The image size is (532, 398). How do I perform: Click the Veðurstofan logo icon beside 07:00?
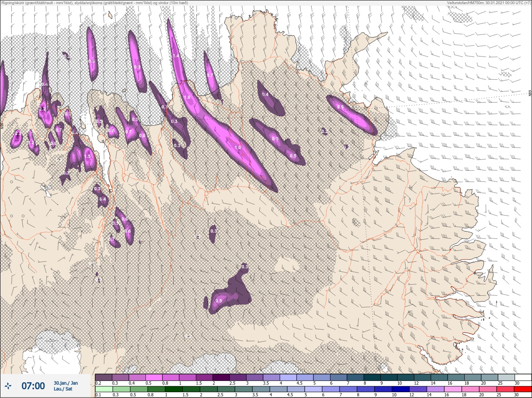[x=8, y=386]
